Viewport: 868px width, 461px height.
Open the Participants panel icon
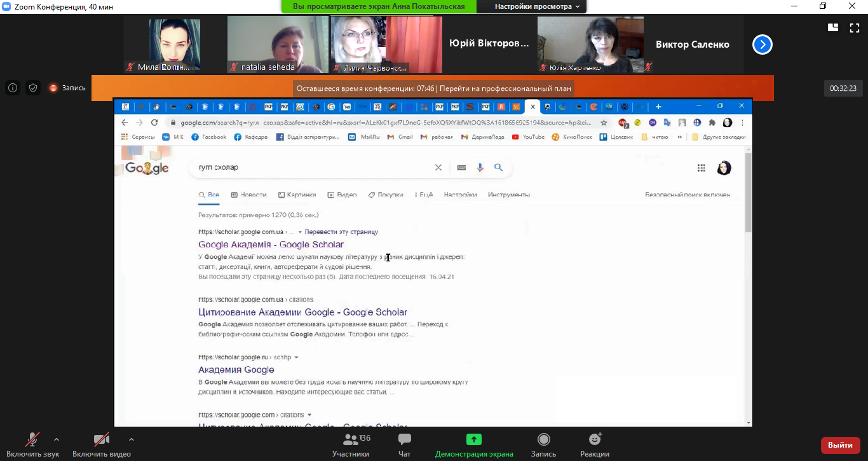coord(350,440)
